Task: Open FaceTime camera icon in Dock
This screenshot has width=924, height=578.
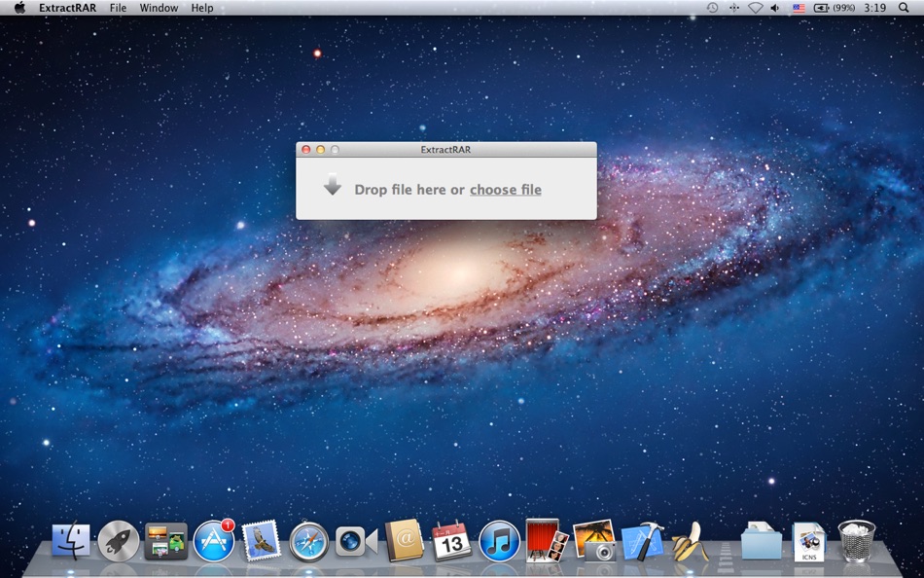Action: click(357, 541)
